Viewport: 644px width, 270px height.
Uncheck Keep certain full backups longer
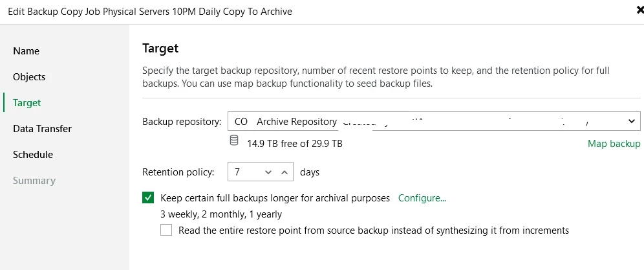(148, 198)
